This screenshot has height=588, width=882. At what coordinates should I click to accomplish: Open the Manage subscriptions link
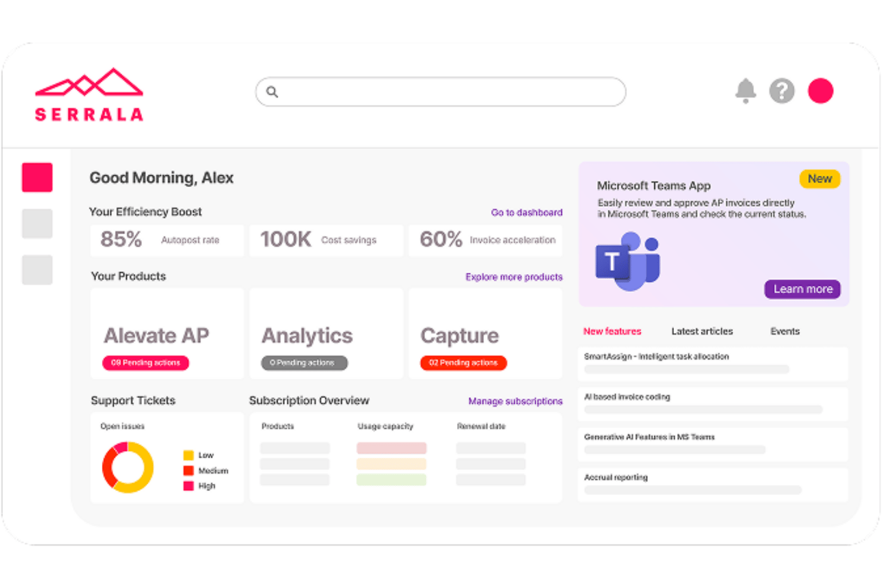[515, 402]
